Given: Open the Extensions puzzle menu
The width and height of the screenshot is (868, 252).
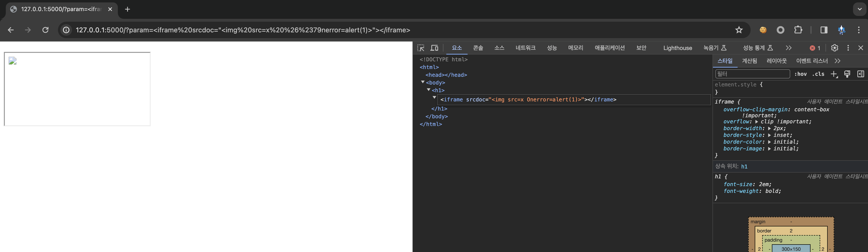Looking at the screenshot, I should pyautogui.click(x=798, y=30).
